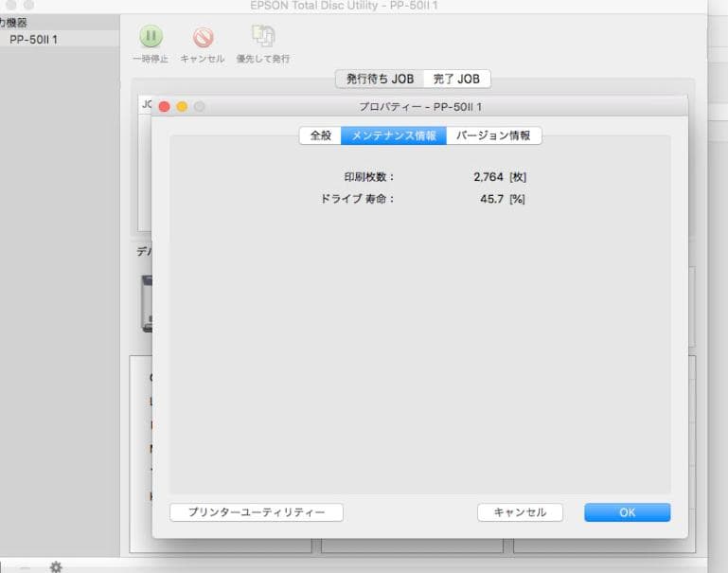Click the 2,764 print count value
Screen dimensions: 728x573
pyautogui.click(x=488, y=177)
